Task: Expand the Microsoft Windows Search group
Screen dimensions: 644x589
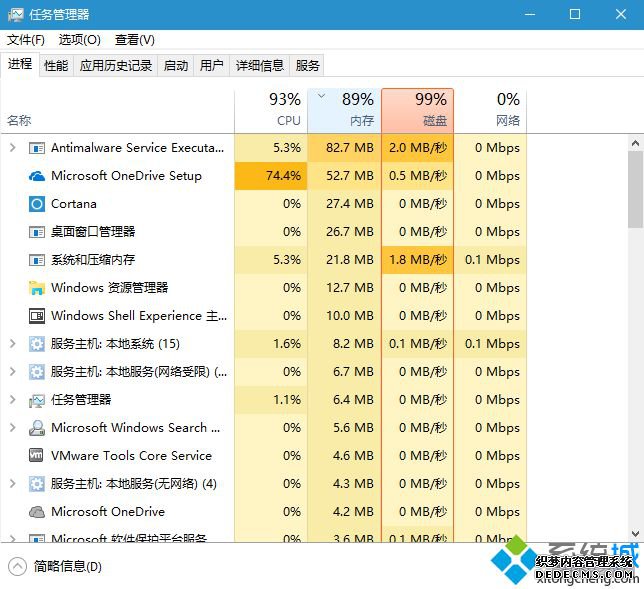Action: [x=13, y=427]
